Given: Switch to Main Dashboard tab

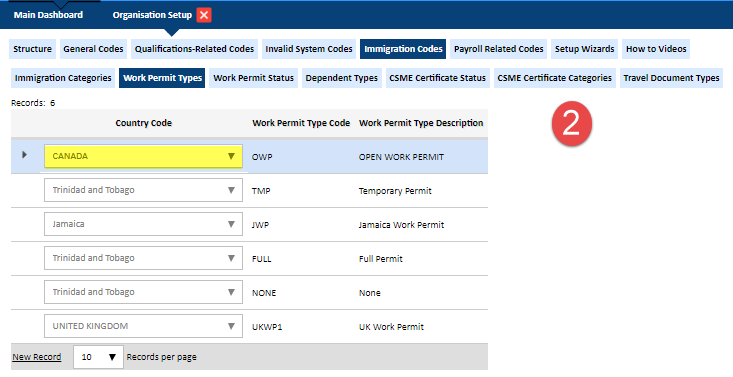Looking at the screenshot, I should tap(48, 15).
